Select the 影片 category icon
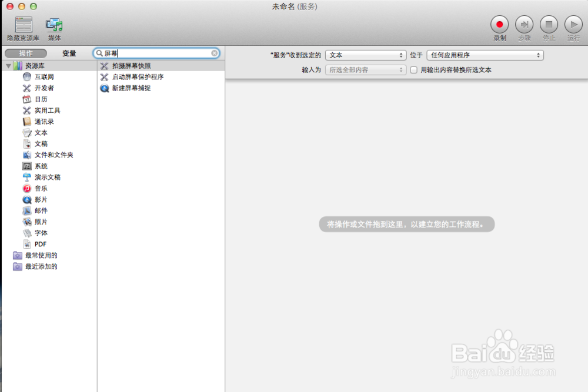This screenshot has width=588, height=392. pyautogui.click(x=27, y=199)
